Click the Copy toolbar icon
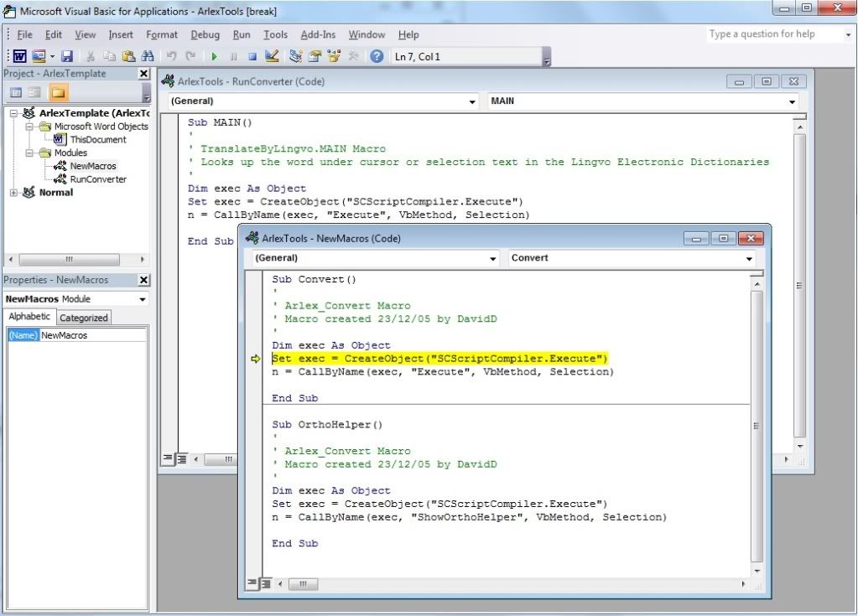 pyautogui.click(x=109, y=56)
